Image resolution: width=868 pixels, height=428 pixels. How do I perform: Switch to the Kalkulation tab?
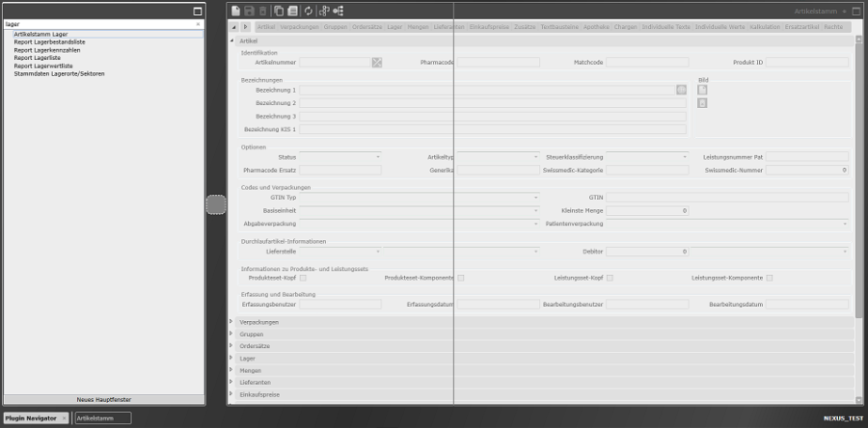[x=765, y=27]
